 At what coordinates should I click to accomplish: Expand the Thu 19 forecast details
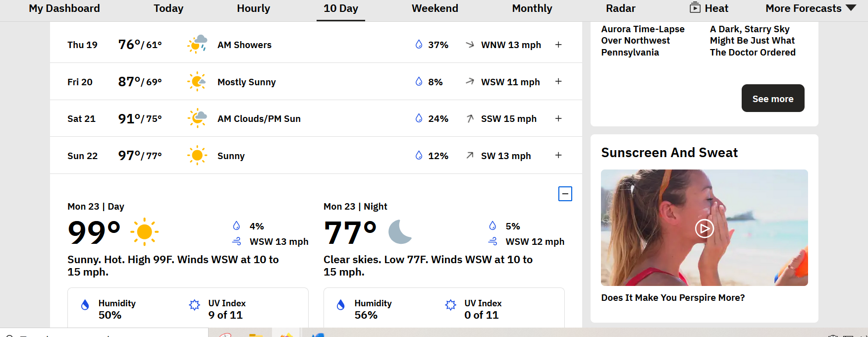pos(558,45)
